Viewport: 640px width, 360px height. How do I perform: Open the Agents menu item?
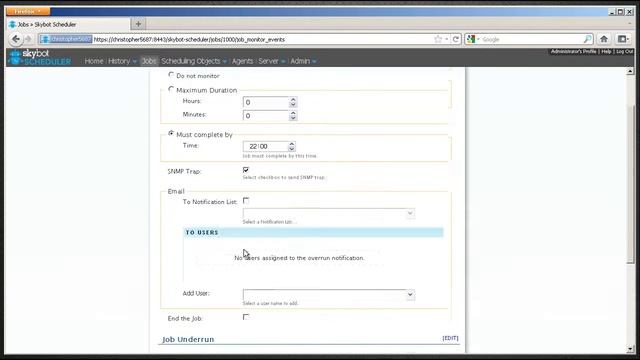coord(242,61)
